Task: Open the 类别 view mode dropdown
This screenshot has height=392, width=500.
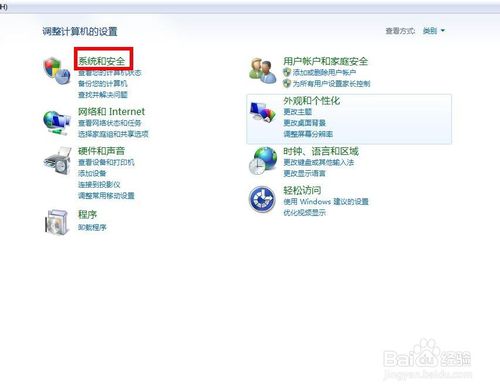Action: (x=434, y=31)
